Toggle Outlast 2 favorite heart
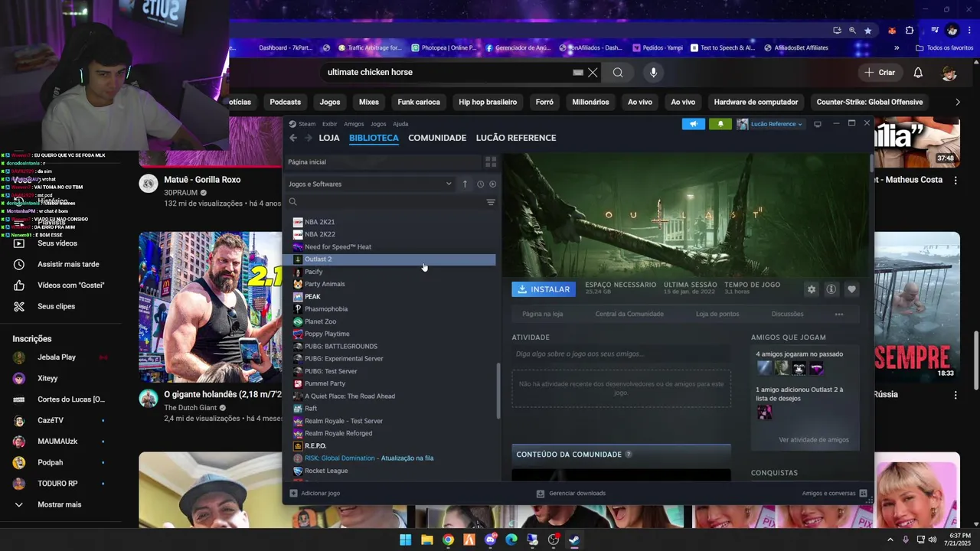 (851, 289)
